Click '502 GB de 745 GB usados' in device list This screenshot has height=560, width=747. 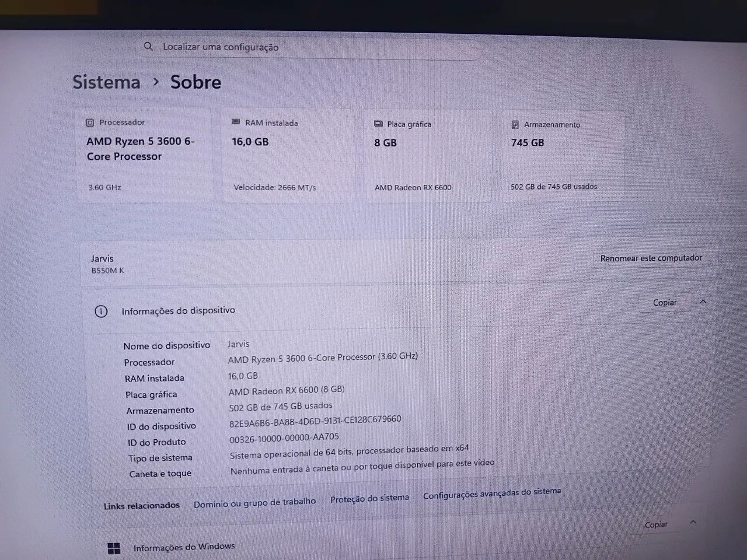point(281,407)
